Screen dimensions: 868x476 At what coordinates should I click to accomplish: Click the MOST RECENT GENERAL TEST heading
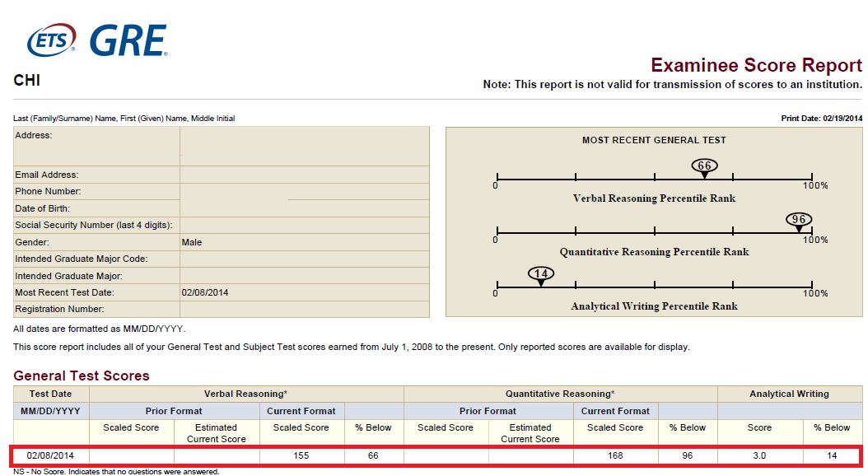click(654, 141)
